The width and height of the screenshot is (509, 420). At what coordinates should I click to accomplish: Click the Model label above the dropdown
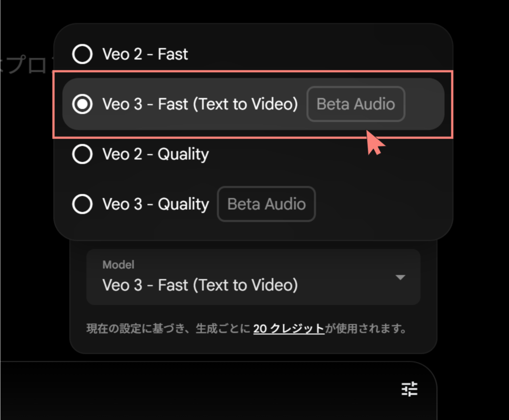click(118, 264)
